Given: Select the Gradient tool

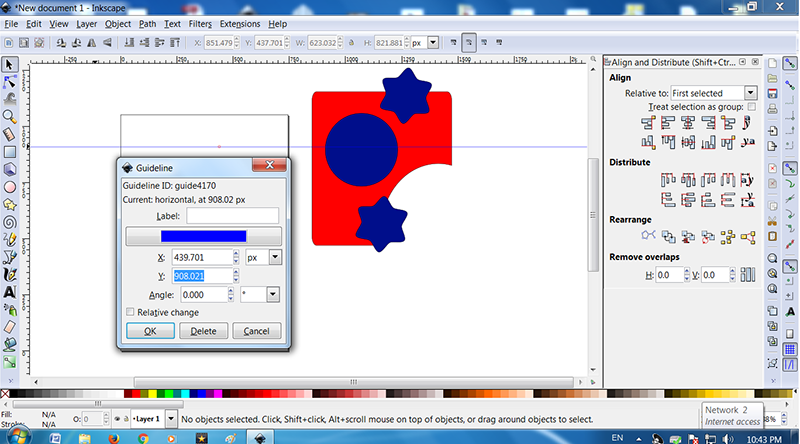Looking at the screenshot, I should coord(10,362).
